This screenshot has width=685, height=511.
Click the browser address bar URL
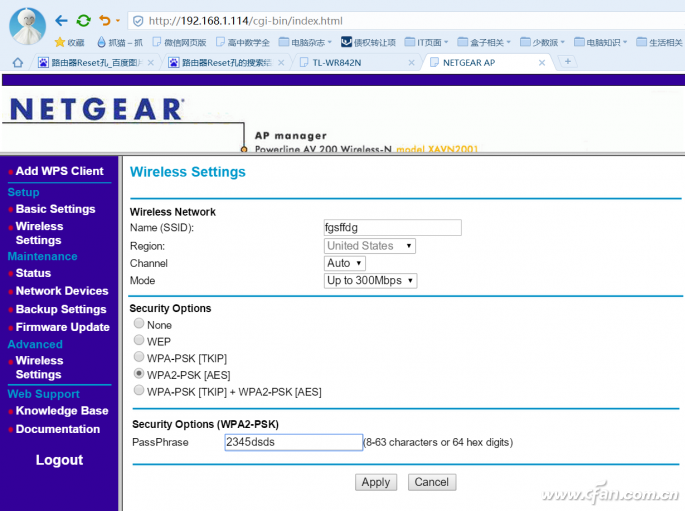coord(246,21)
